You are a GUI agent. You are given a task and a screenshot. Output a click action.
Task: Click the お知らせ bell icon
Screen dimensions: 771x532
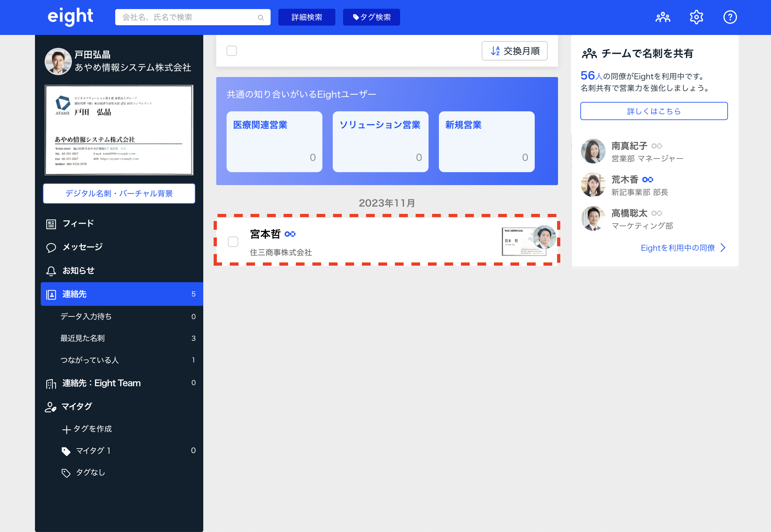(51, 271)
